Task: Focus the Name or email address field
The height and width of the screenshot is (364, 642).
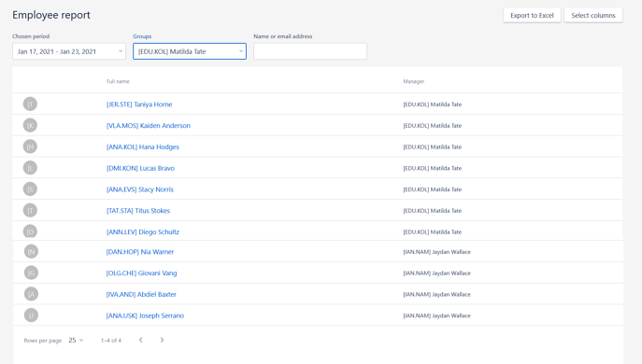Action: (x=310, y=51)
